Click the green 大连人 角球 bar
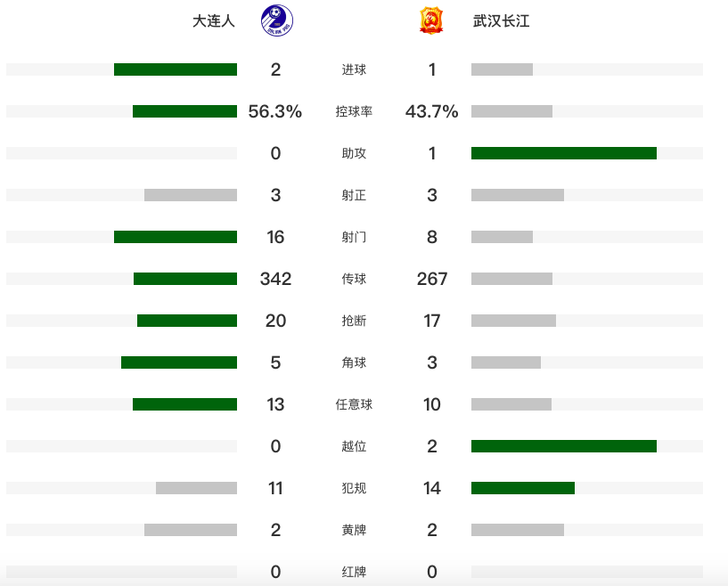The height and width of the screenshot is (586, 728). click(x=179, y=362)
